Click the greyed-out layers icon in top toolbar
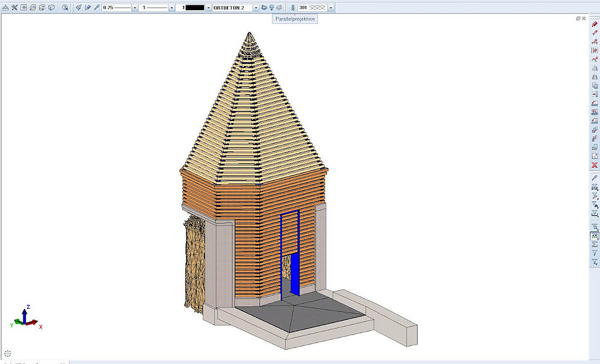This screenshot has width=600, height=364. (279, 7)
